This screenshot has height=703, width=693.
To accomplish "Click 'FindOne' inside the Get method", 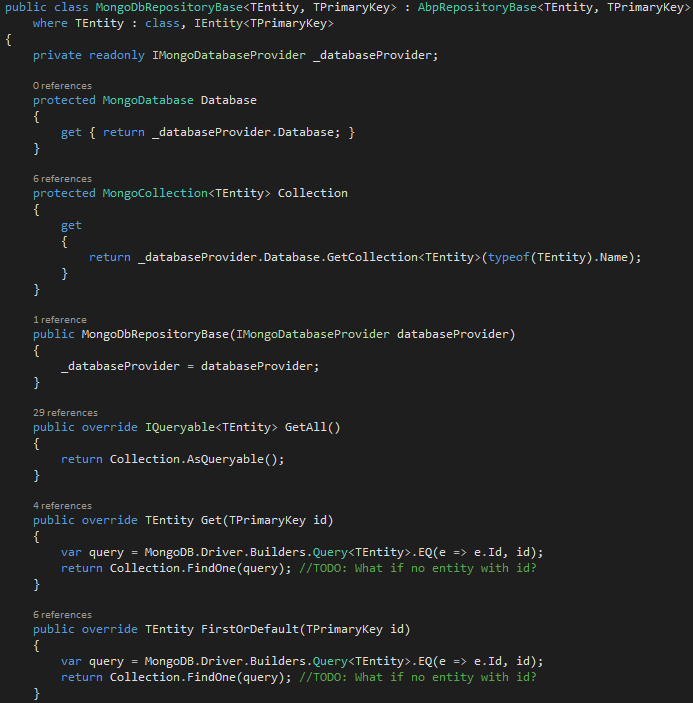I will (x=211, y=568).
